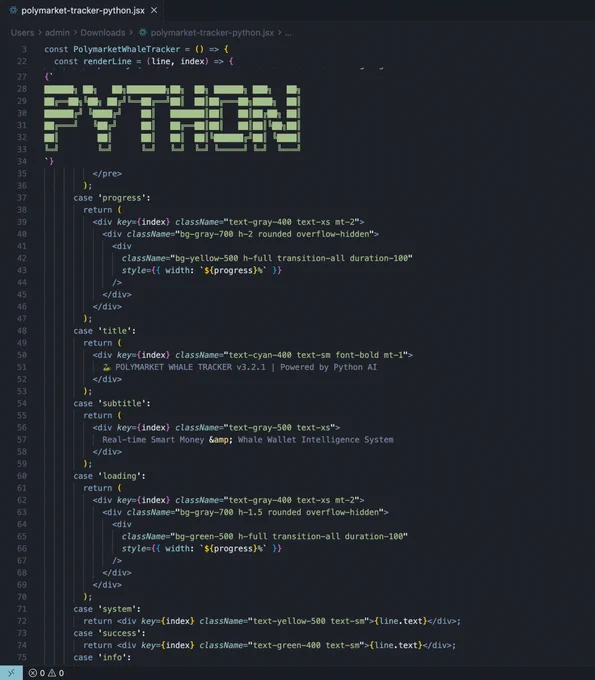Open the admin breadcrumb segment
Viewport: 595px width, 680px height.
click(57, 33)
